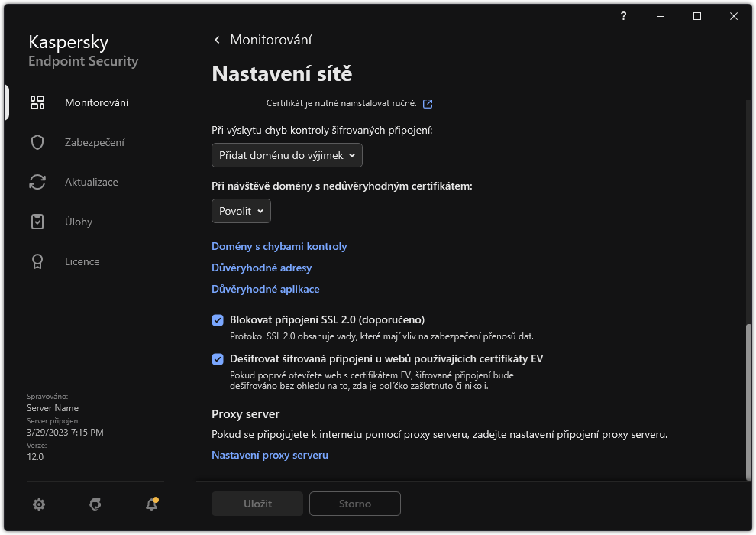The width and height of the screenshot is (756, 535).
Task: Open the Aktualizace refresh icon
Action: pos(37,181)
